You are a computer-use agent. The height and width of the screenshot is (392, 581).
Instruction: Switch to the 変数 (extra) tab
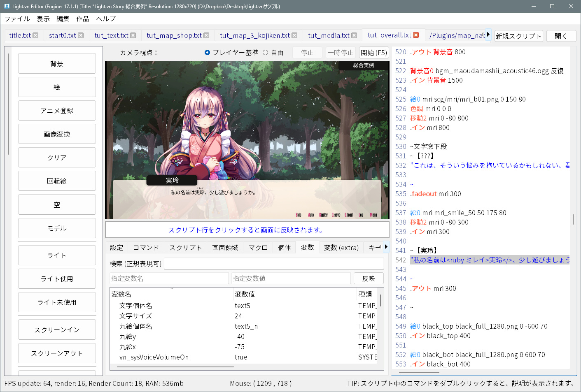(x=341, y=248)
